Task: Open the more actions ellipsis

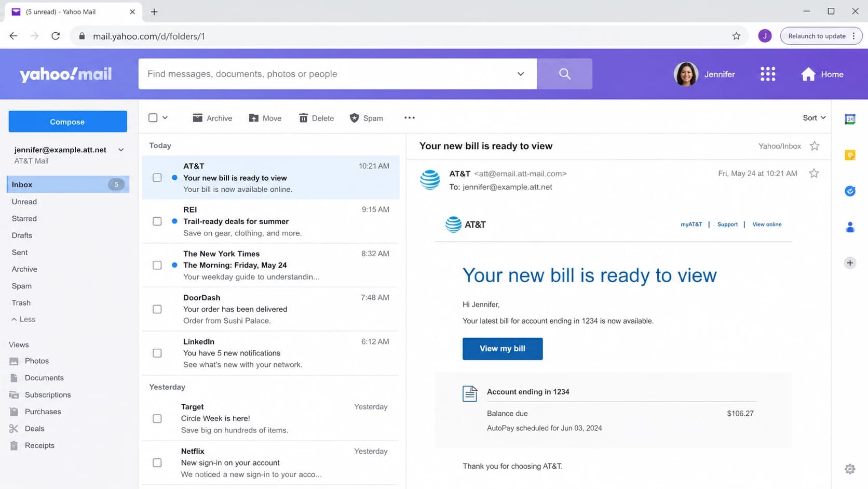Action: pos(410,118)
